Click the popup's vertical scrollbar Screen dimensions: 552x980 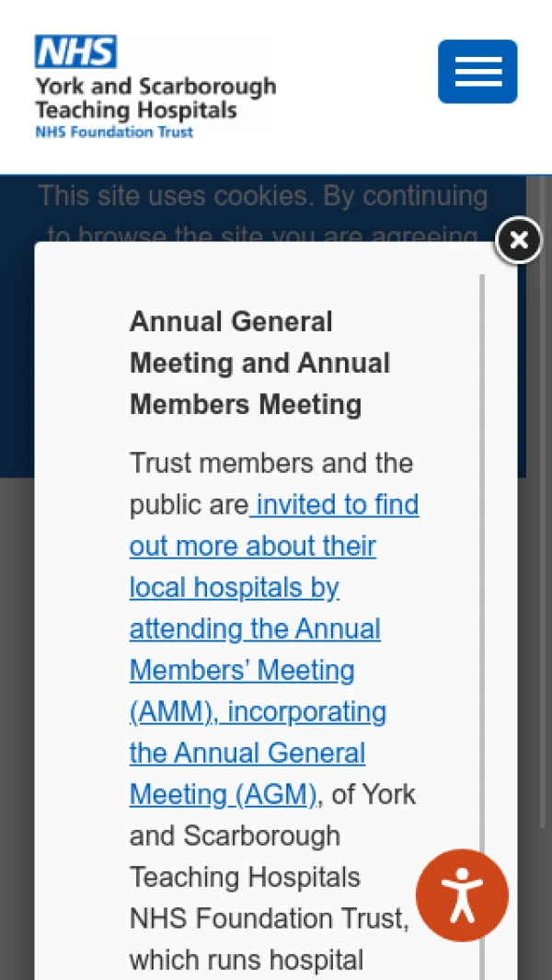481,552
